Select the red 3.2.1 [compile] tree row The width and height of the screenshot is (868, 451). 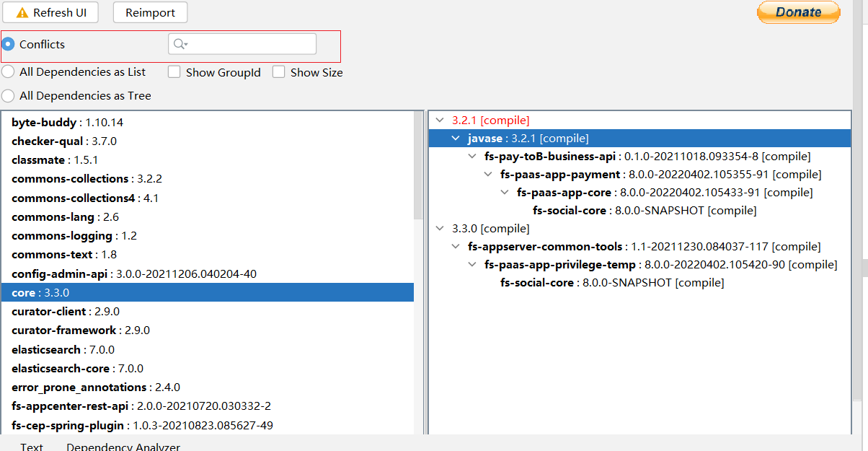coord(490,121)
